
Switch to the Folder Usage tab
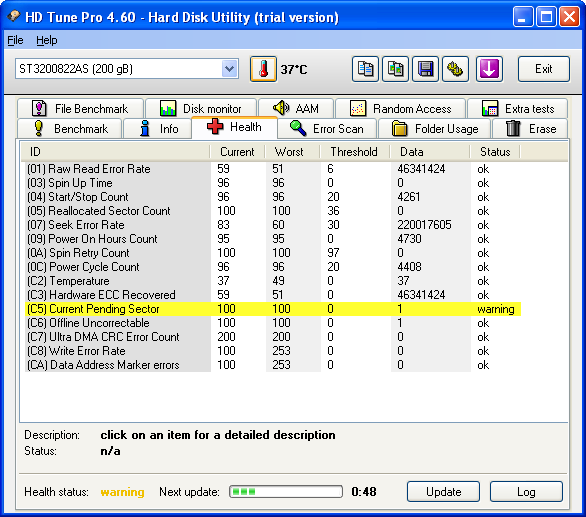tap(435, 129)
